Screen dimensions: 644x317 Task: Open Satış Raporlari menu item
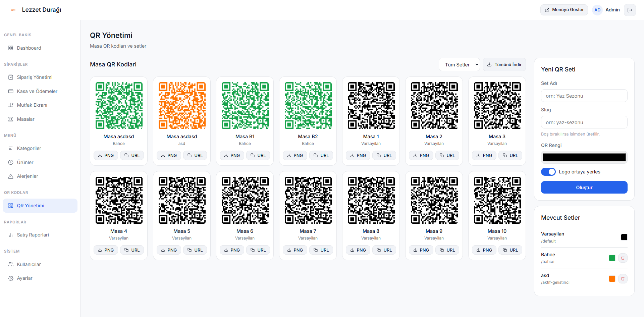(40, 235)
